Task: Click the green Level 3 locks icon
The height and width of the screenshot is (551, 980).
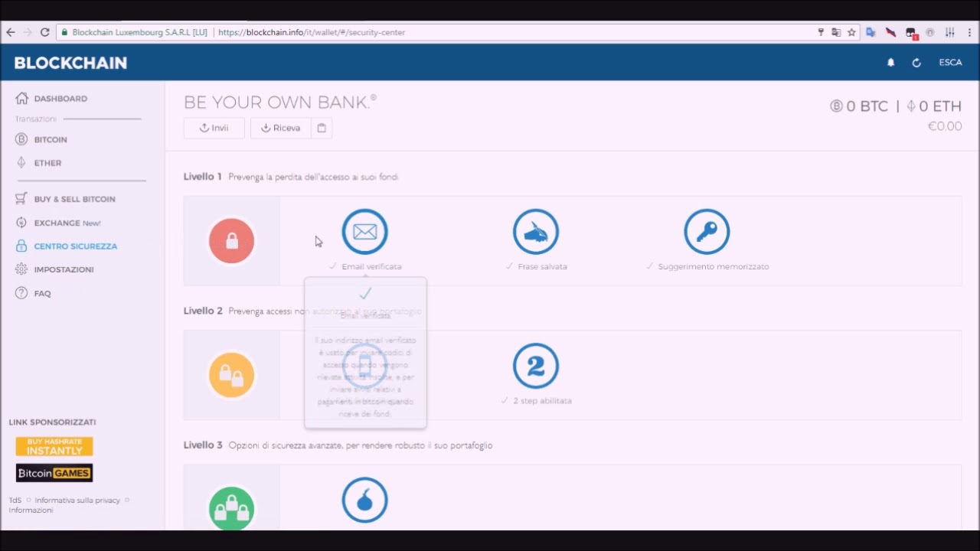Action: [231, 508]
